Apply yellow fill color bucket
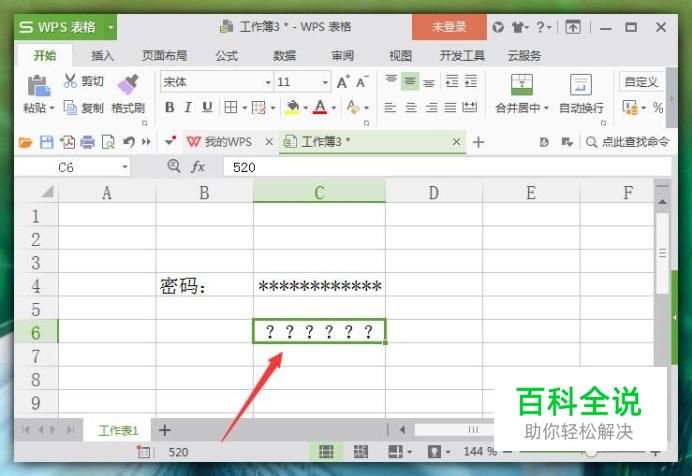This screenshot has height=476, width=692. click(x=292, y=107)
